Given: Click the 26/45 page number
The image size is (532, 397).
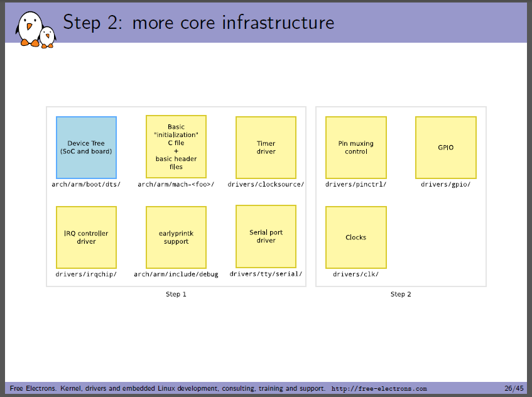Looking at the screenshot, I should pos(514,388).
